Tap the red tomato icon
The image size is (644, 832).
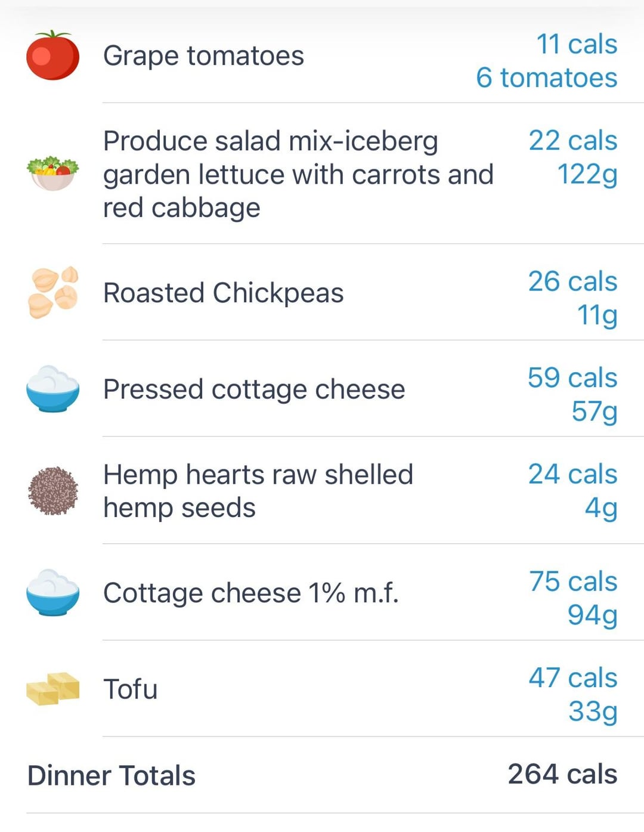click(52, 55)
